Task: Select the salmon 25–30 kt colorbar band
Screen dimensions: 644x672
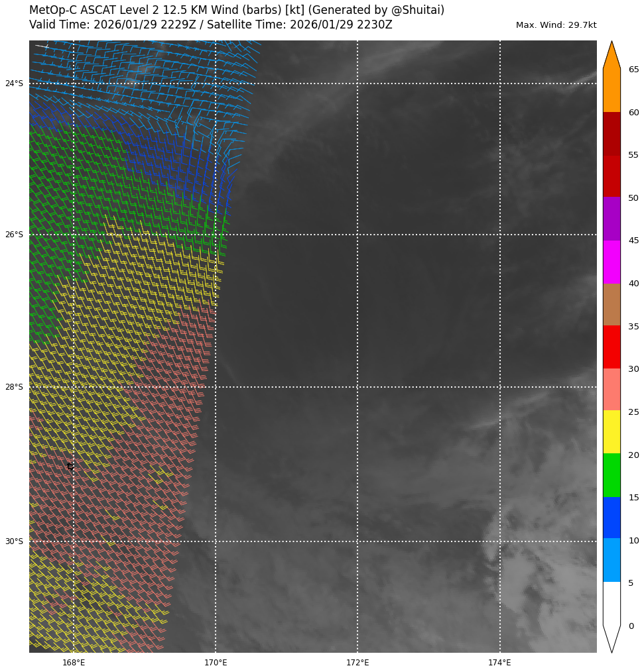Action: [x=612, y=390]
